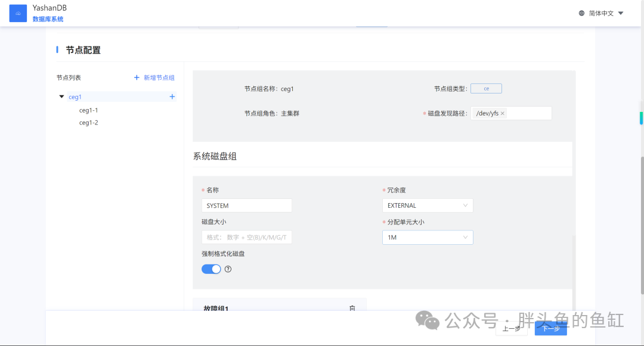The width and height of the screenshot is (644, 346).
Task: Click the YashanDB title text
Action: point(49,8)
